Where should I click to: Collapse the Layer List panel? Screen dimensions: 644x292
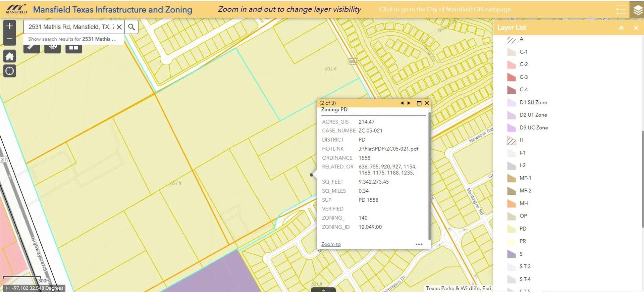click(x=621, y=28)
